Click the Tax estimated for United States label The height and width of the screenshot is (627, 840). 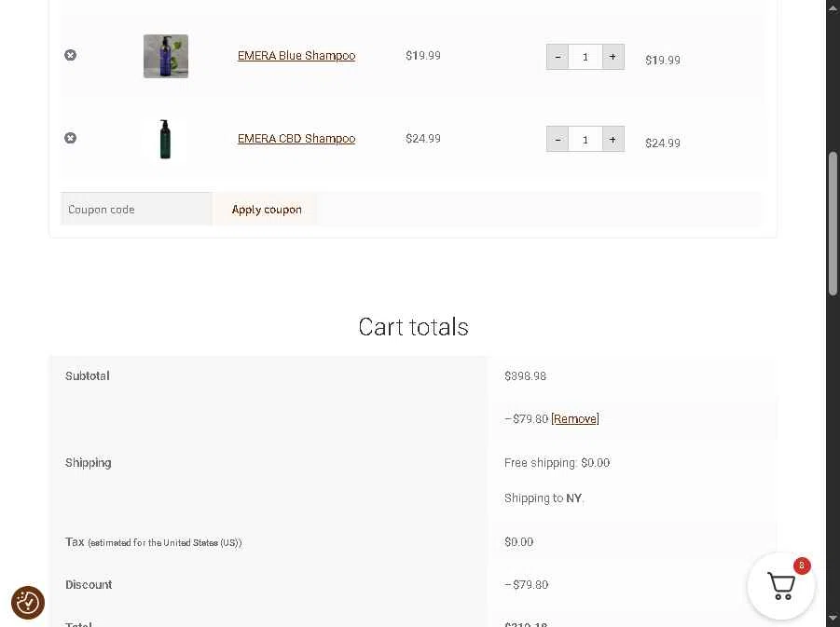point(153,542)
